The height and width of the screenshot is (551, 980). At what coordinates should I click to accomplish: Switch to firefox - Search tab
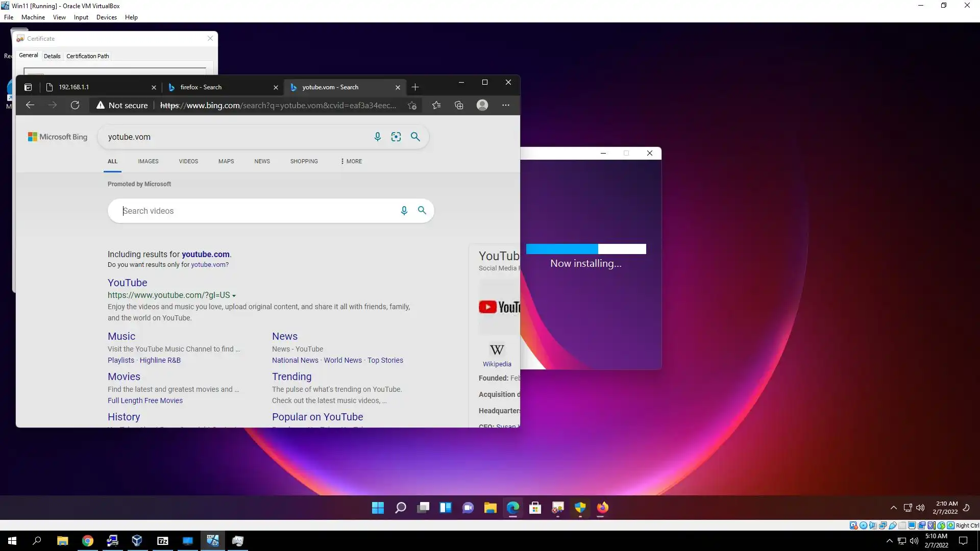(201, 87)
